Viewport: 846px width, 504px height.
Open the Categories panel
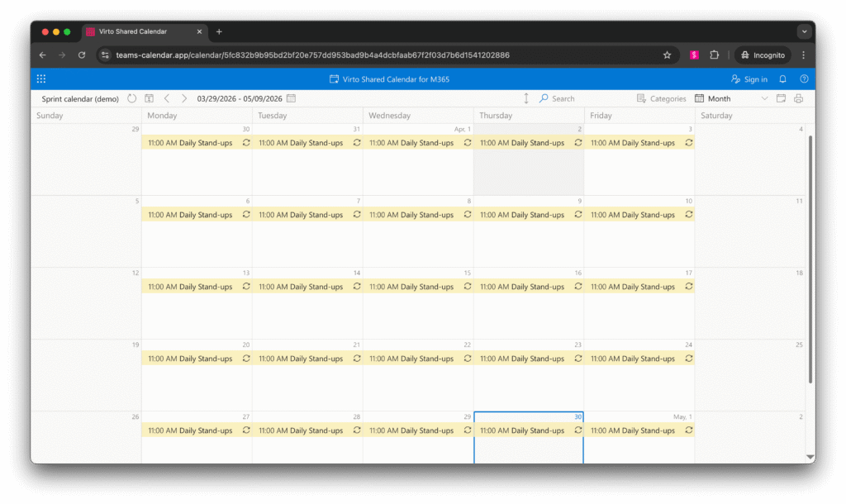[662, 98]
